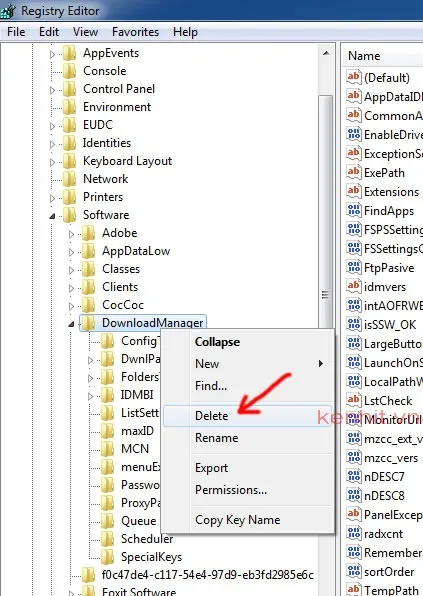
Task: Click the Environment folder icon
Action: pyautogui.click(x=70, y=107)
